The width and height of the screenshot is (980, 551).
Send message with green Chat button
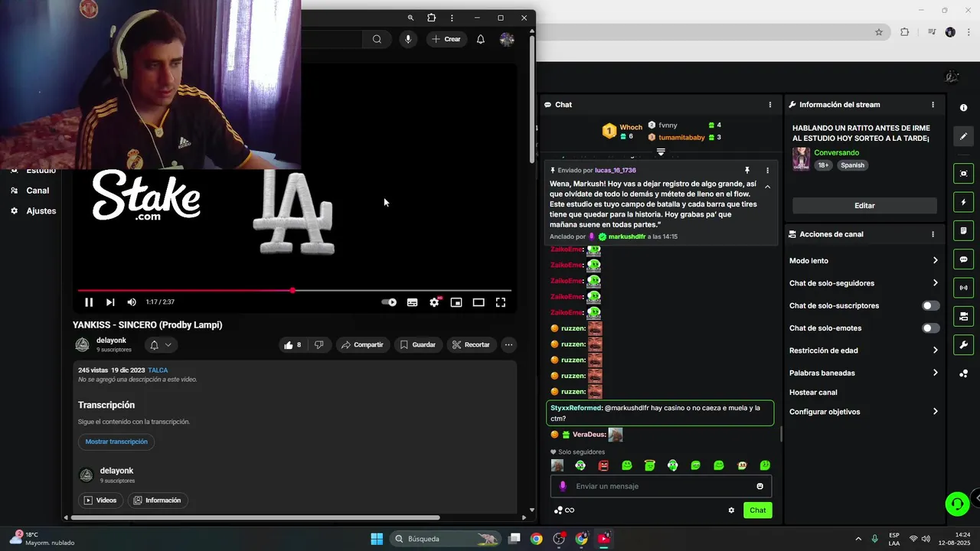point(757,510)
